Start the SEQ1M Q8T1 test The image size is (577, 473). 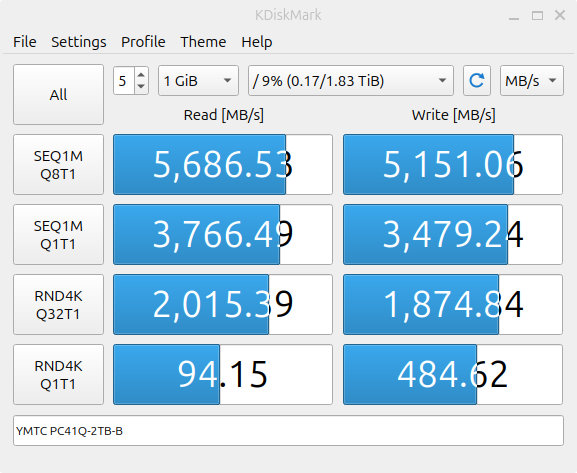[x=59, y=165]
